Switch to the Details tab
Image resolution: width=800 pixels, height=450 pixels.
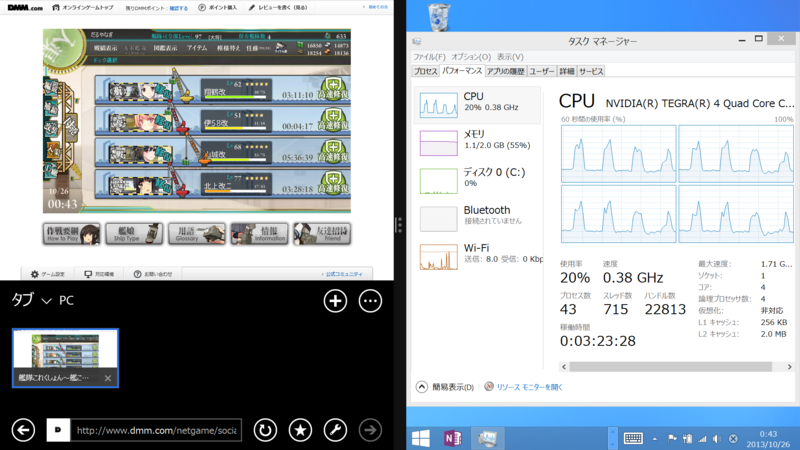coord(567,71)
